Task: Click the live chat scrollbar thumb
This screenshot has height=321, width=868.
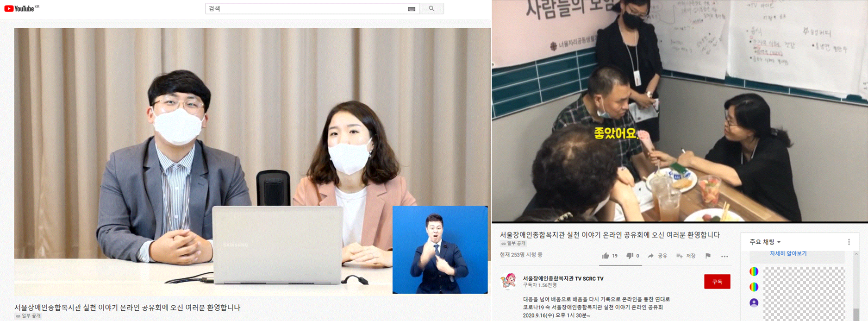Action: pos(856,314)
